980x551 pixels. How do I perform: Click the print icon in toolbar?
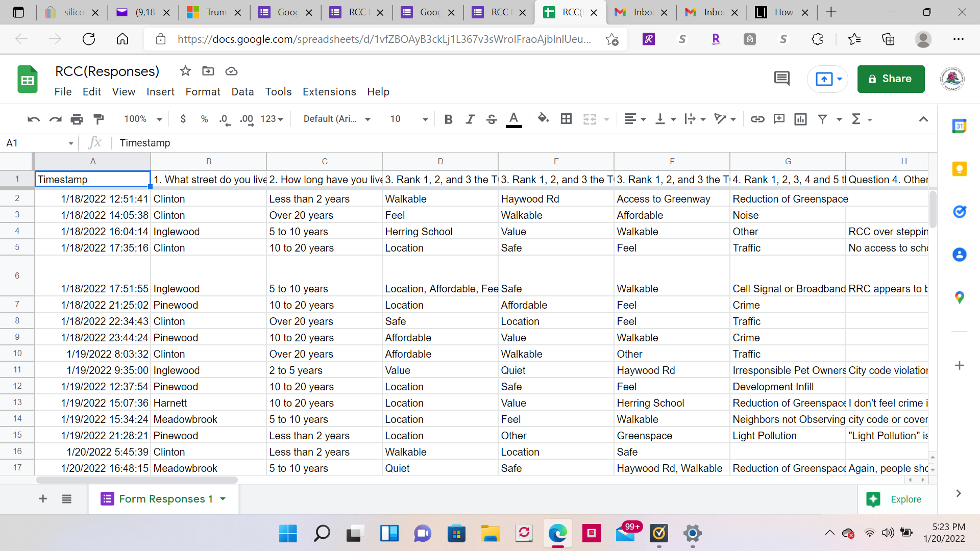[x=77, y=119]
